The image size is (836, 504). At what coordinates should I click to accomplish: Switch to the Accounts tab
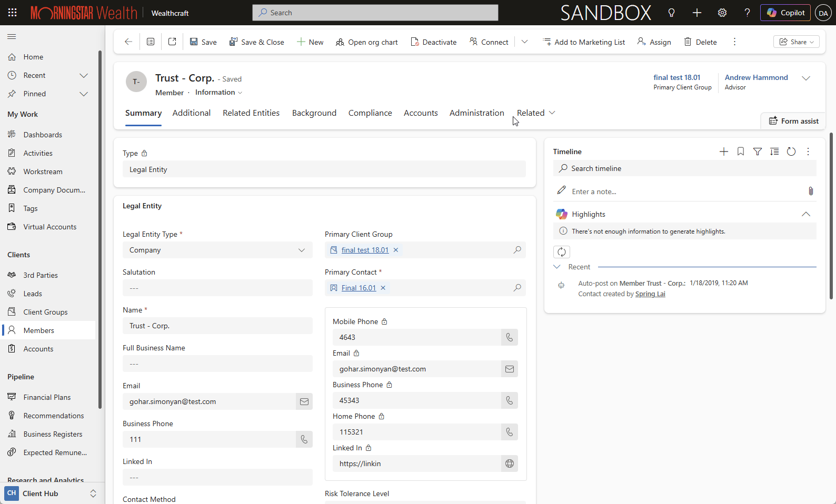(421, 113)
